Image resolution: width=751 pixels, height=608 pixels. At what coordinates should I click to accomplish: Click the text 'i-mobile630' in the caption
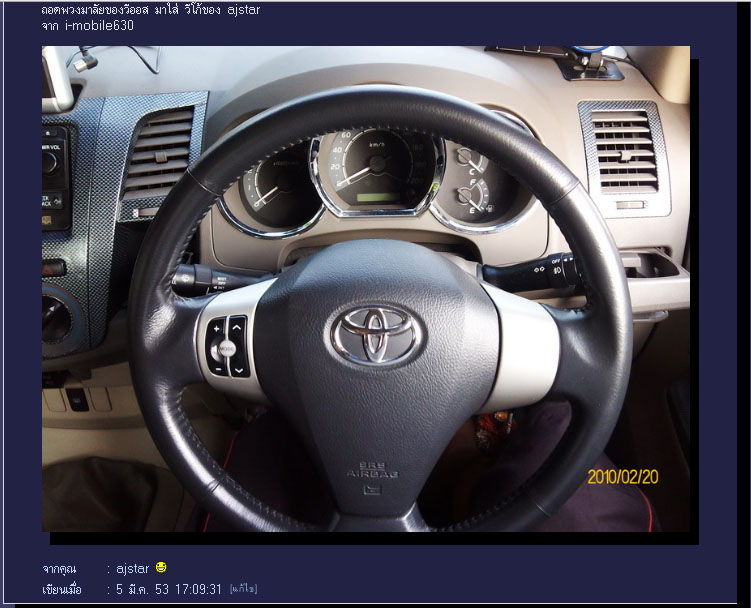point(99,25)
